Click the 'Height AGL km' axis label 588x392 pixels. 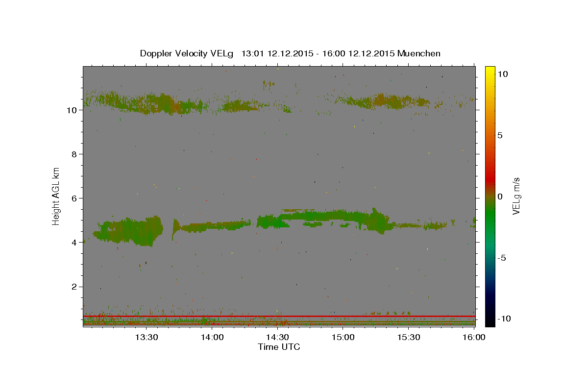point(56,196)
